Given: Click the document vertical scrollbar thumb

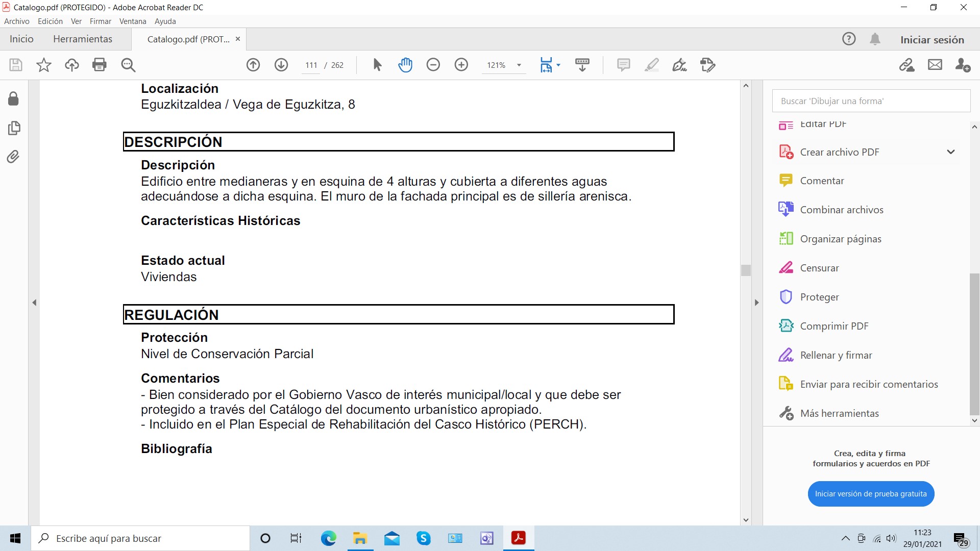Looking at the screenshot, I should [x=746, y=270].
